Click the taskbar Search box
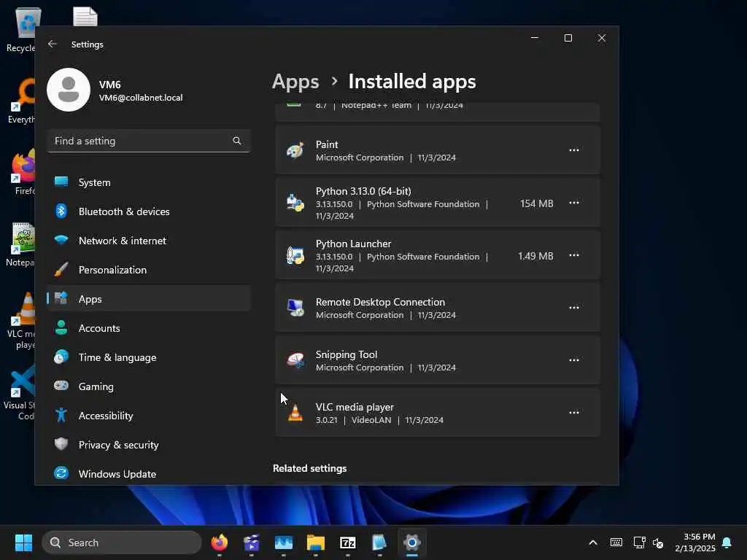This screenshot has width=747, height=560. coord(122,542)
